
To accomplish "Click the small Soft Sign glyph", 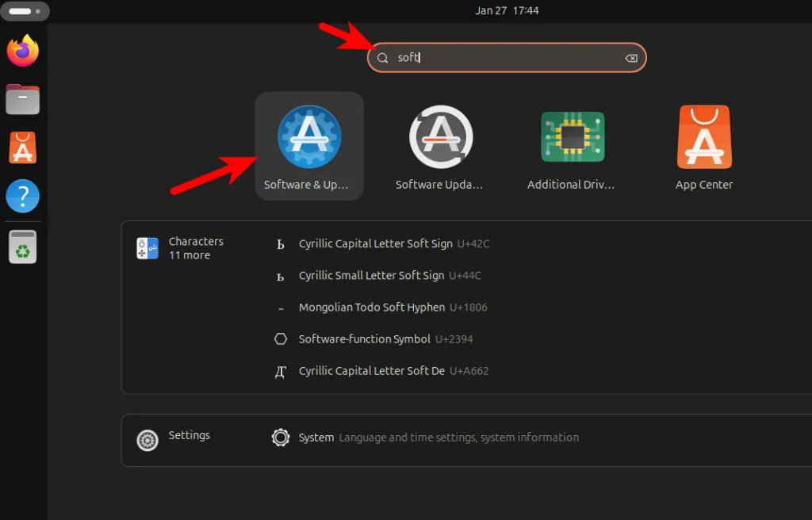I will pyautogui.click(x=280, y=277).
